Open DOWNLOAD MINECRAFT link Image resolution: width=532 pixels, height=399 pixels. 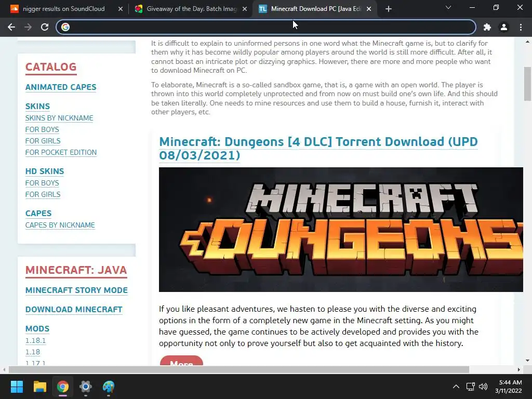[x=74, y=310]
